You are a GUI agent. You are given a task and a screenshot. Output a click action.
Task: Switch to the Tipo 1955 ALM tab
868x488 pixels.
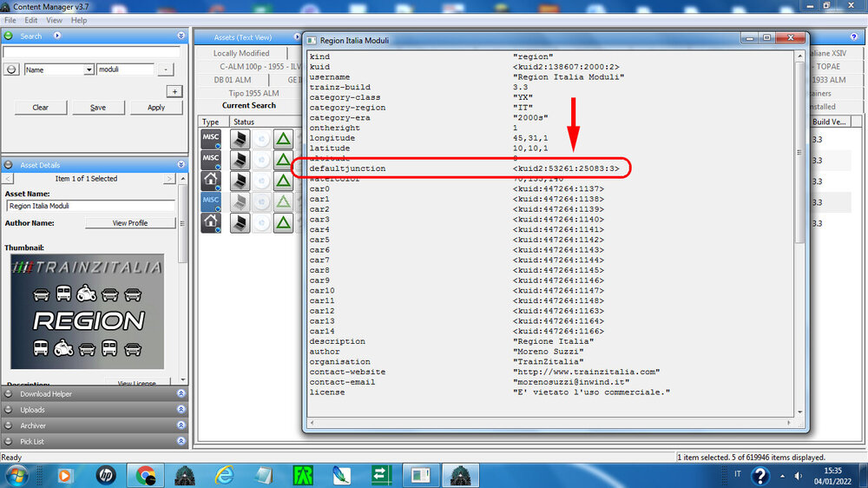[x=254, y=93]
